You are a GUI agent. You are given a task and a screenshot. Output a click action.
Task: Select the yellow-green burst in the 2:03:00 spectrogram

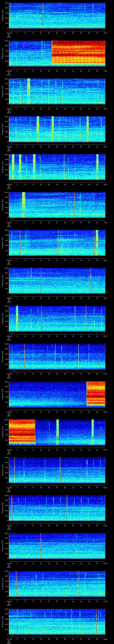[x=29, y=91]
